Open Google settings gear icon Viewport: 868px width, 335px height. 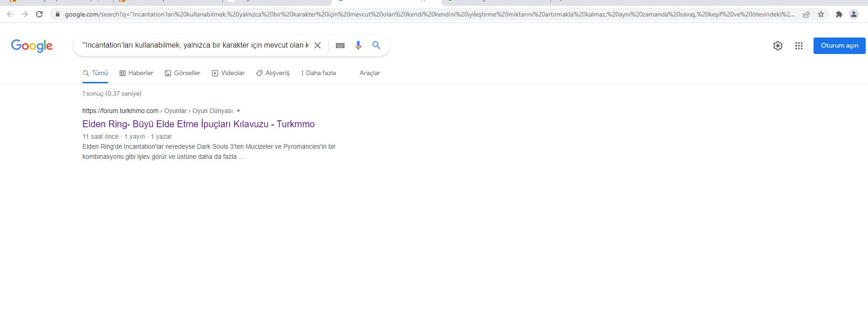778,46
